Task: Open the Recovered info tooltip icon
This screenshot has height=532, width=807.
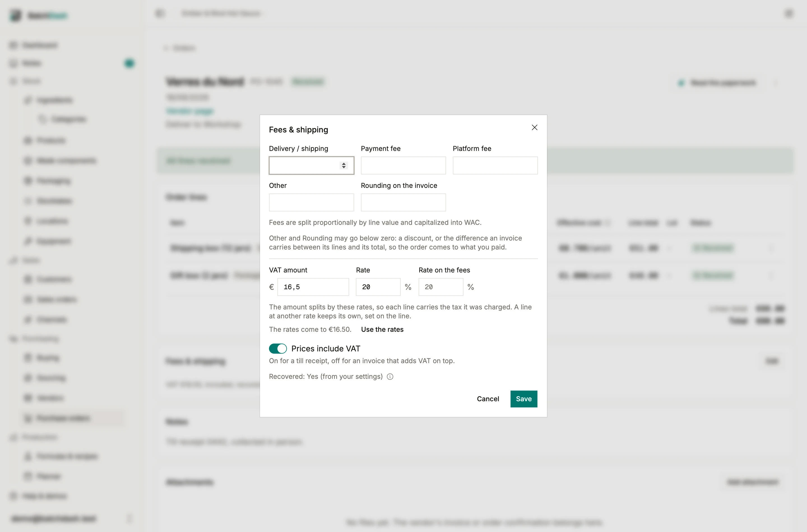Action: (390, 377)
